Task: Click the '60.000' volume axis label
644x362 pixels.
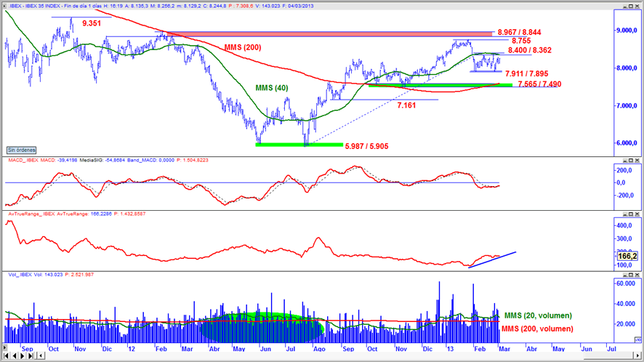Action: 626,283
